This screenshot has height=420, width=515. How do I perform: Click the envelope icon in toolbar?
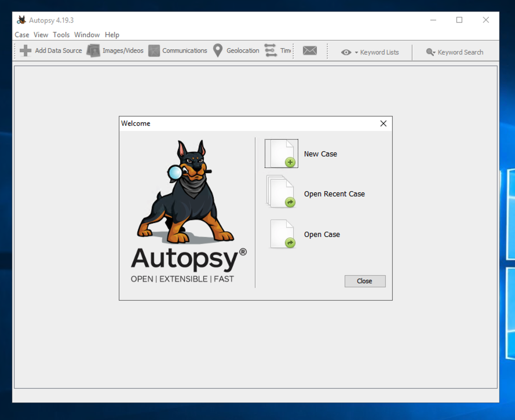click(310, 51)
